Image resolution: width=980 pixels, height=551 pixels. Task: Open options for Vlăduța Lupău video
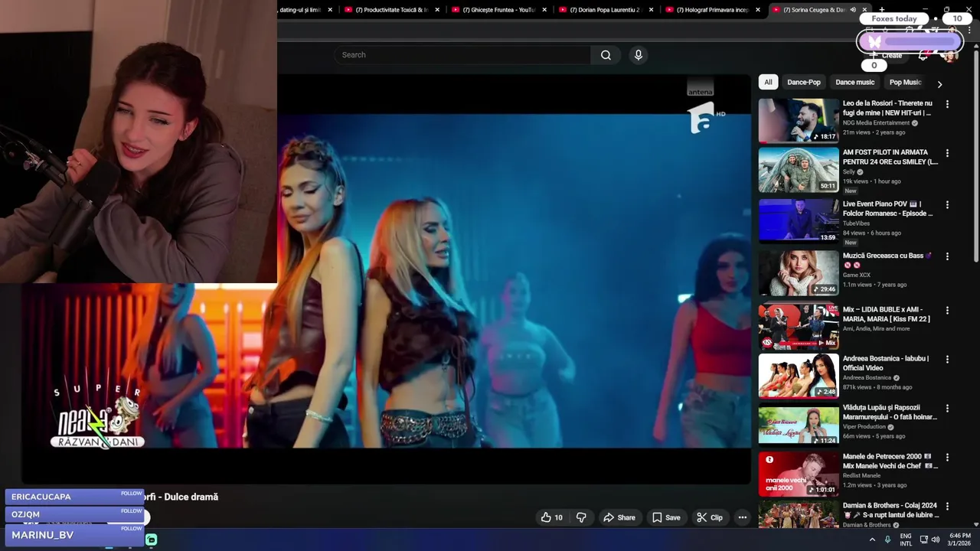pos(947,409)
